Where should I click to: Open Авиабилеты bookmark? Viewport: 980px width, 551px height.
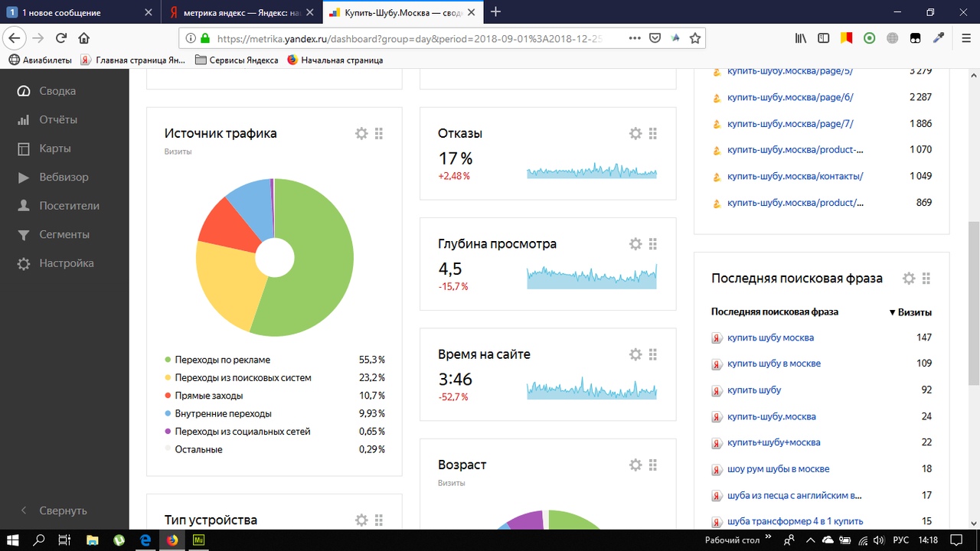point(40,60)
